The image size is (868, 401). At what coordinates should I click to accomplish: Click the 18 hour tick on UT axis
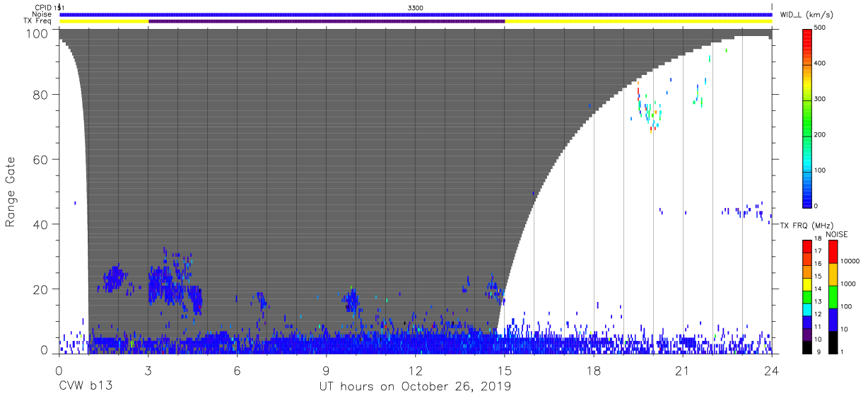594,371
